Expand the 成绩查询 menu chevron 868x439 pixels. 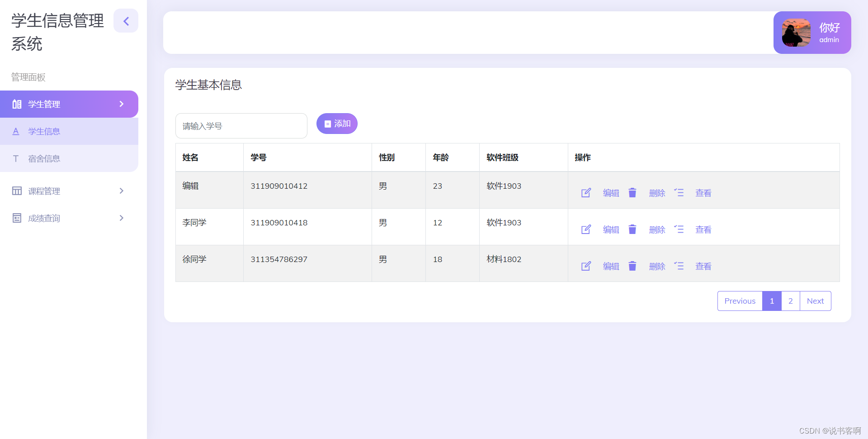pyautogui.click(x=121, y=218)
